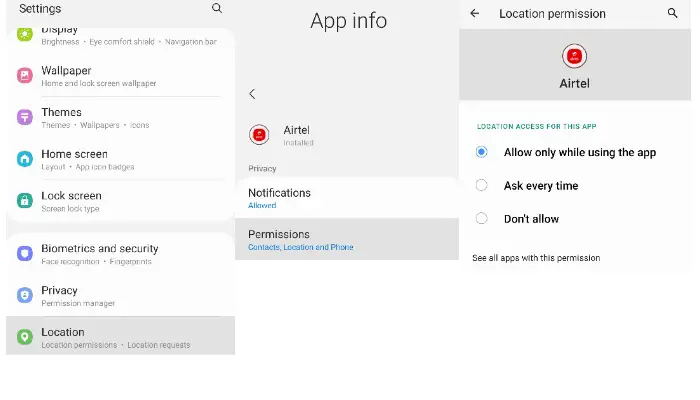The image size is (700, 400).
Task: Tap the Privacy icon
Action: pyautogui.click(x=25, y=295)
